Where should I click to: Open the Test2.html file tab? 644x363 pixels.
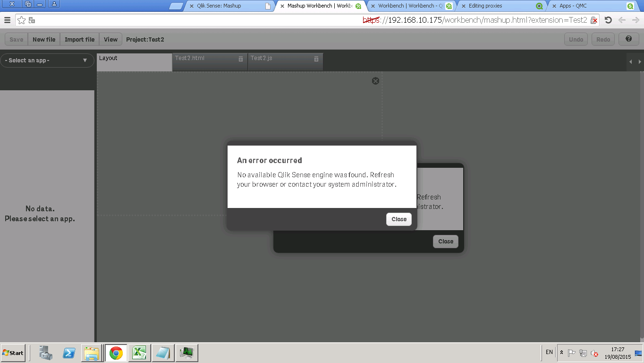[x=210, y=62]
